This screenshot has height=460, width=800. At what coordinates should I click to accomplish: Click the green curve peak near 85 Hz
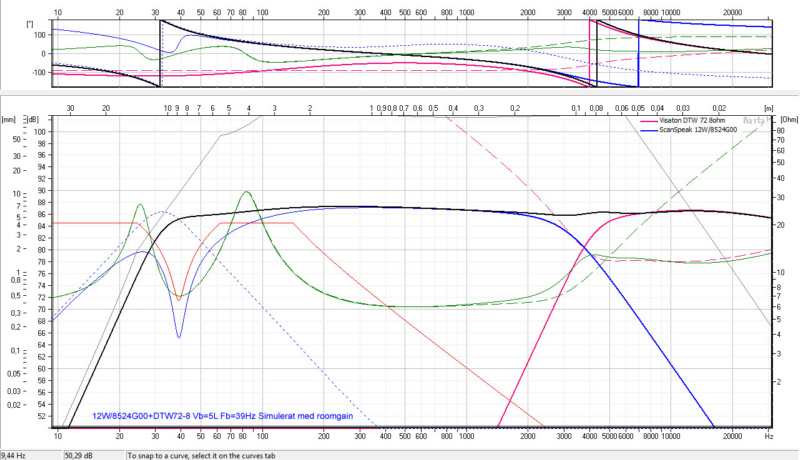(x=246, y=192)
